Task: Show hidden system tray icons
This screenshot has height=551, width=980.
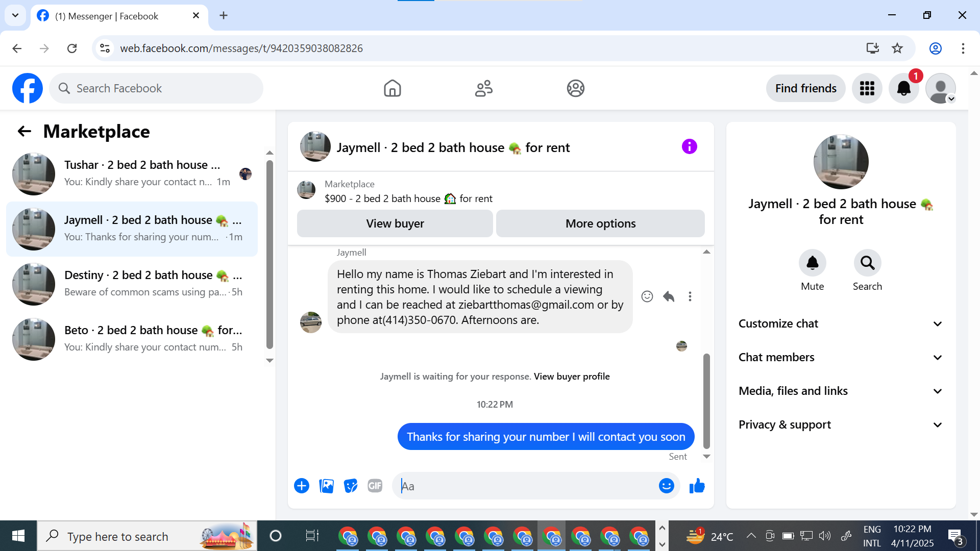Action: 751,536
